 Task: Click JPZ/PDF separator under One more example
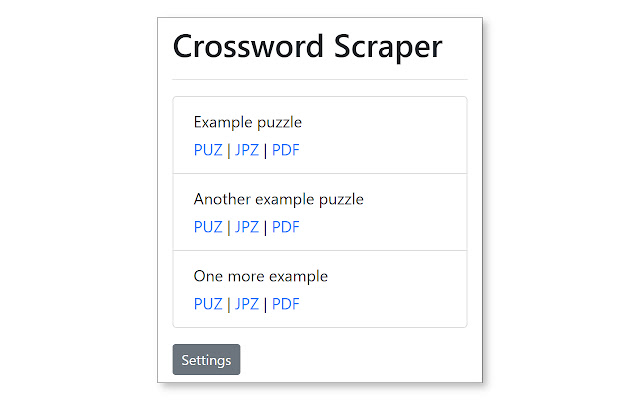point(265,304)
